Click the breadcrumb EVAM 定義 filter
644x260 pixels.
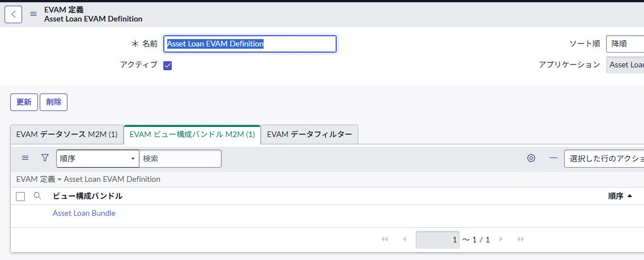(88, 179)
